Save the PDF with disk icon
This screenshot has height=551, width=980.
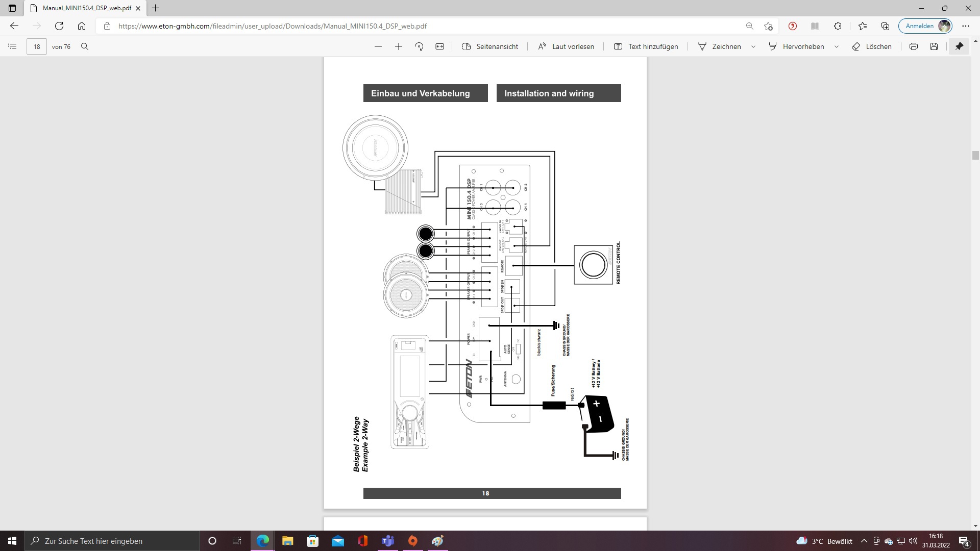(x=934, y=46)
